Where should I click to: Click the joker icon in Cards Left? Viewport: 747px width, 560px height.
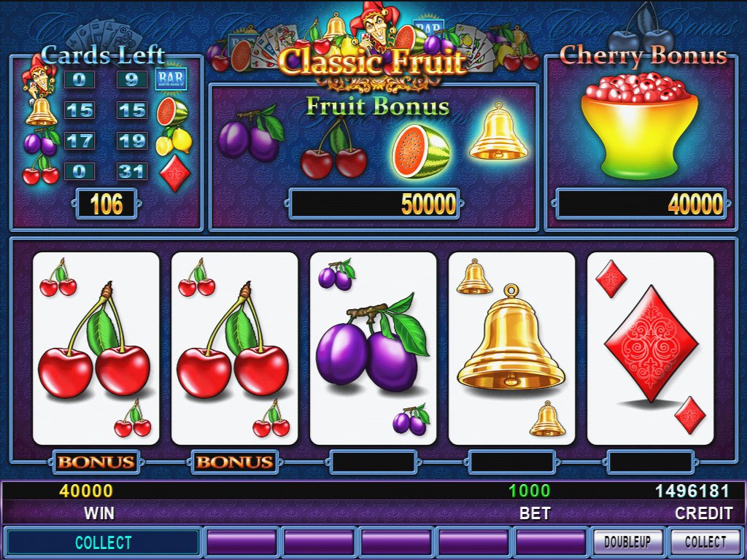click(x=39, y=77)
